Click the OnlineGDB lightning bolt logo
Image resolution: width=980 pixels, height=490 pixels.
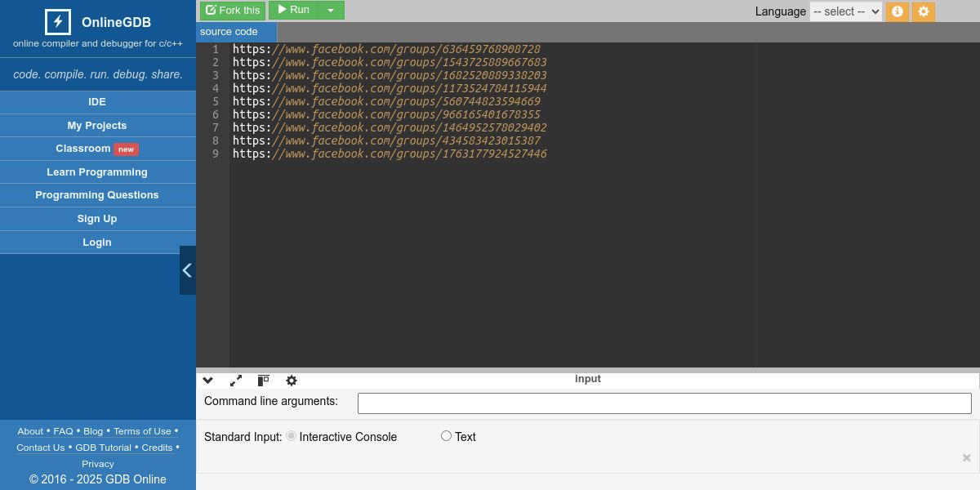pos(57,22)
